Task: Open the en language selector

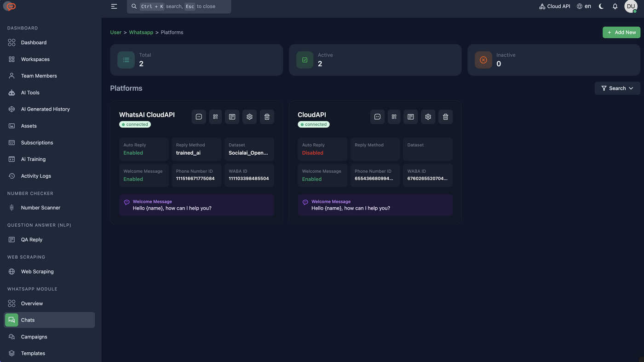Action: (x=584, y=6)
